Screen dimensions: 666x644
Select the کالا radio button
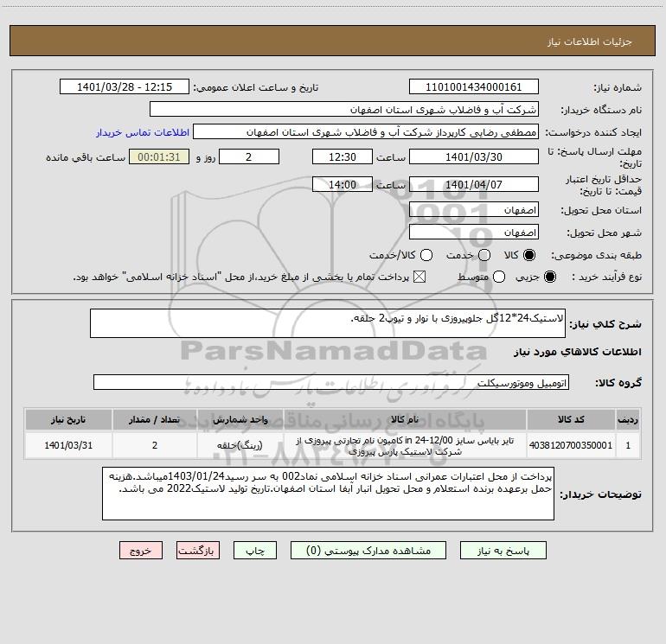tap(529, 255)
